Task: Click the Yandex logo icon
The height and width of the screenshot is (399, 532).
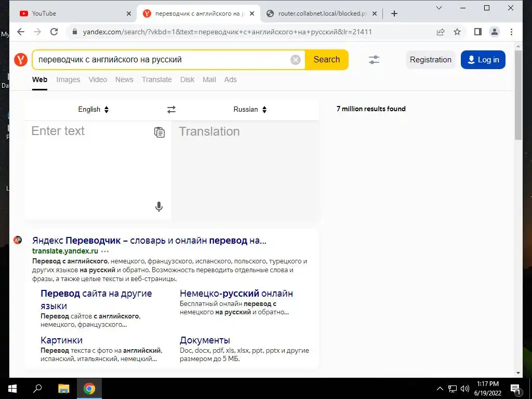Action: pos(21,60)
